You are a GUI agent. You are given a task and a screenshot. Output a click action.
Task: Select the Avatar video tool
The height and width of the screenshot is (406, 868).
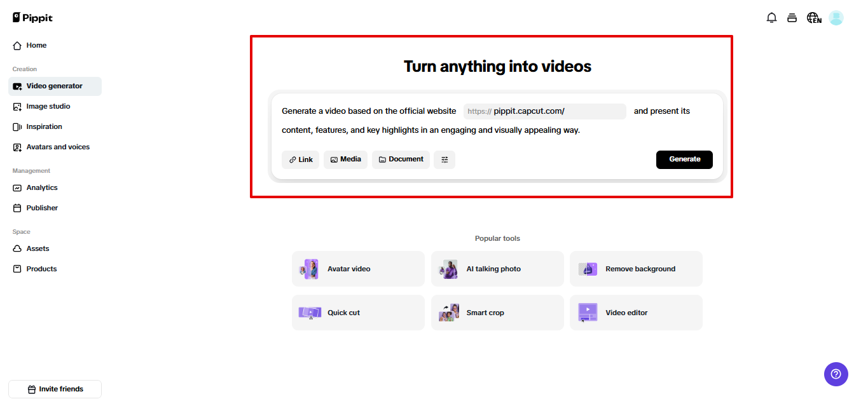[x=357, y=269]
